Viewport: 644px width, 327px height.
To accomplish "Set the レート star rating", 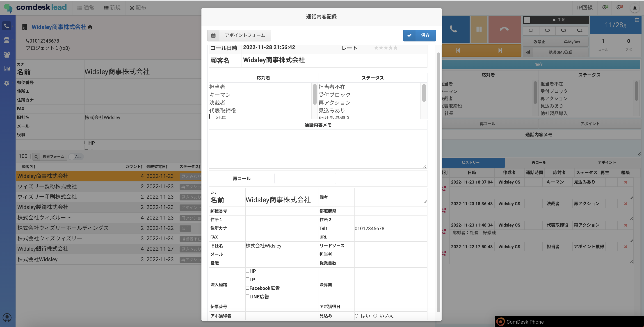I will 386,48.
